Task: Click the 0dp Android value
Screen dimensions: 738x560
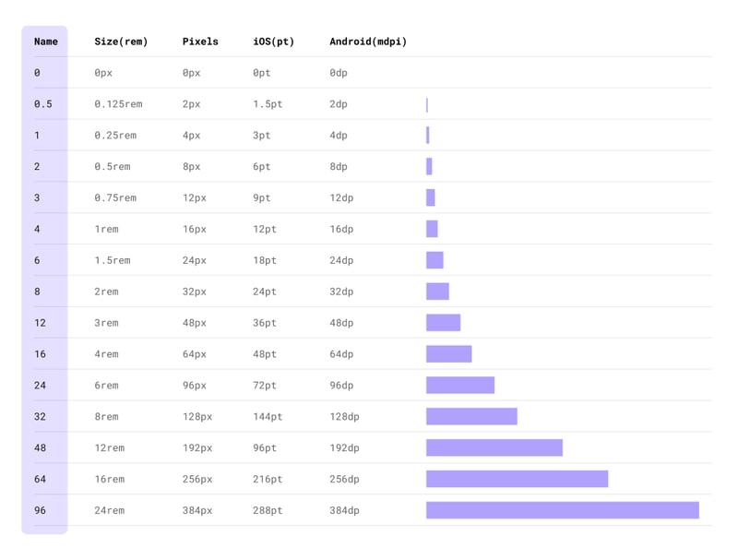Action: [339, 72]
